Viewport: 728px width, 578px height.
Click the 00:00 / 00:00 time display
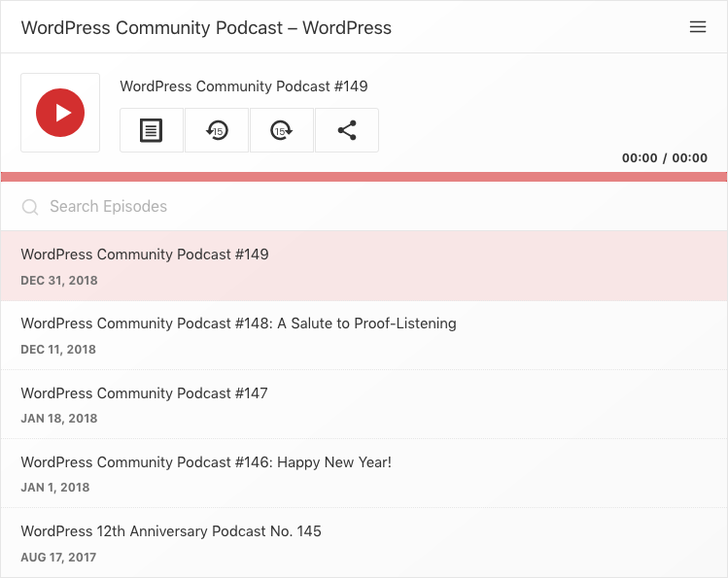(x=665, y=158)
